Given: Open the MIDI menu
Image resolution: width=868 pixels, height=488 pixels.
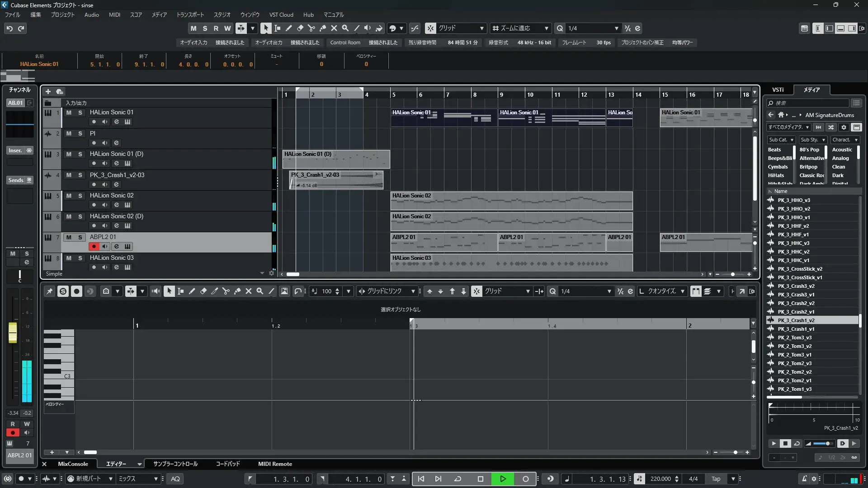Looking at the screenshot, I should click(114, 15).
